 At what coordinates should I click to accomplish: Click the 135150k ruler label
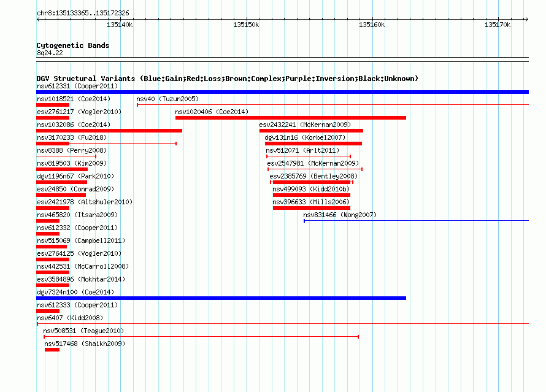tap(246, 25)
